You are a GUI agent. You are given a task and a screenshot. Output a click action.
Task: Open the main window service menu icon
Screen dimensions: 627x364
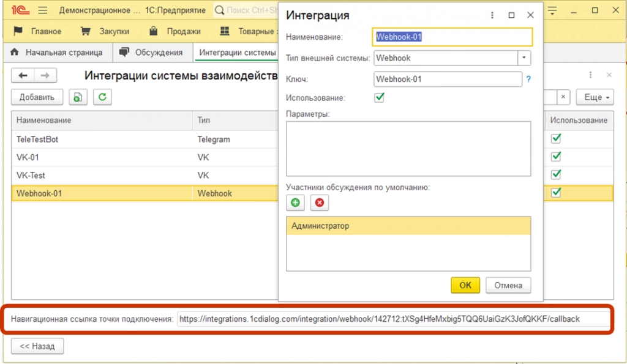coord(552,11)
